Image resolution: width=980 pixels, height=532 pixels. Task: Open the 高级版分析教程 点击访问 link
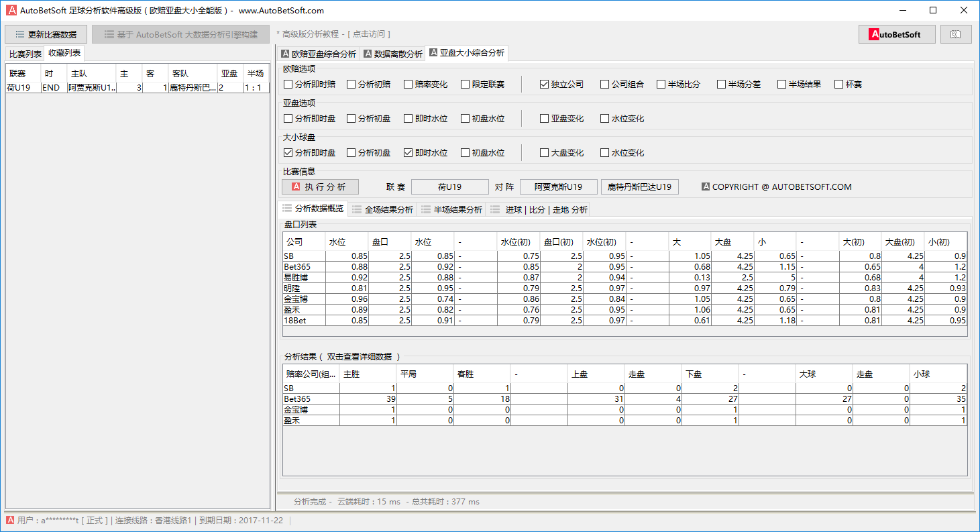(333, 34)
